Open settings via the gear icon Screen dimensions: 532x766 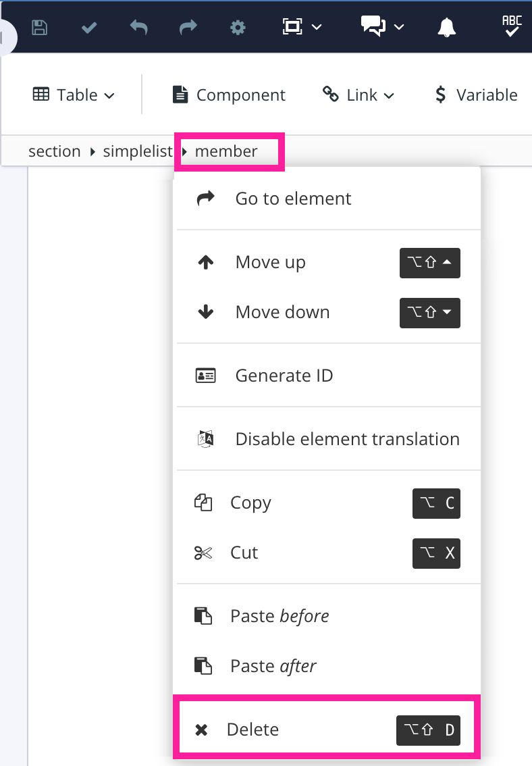238,27
